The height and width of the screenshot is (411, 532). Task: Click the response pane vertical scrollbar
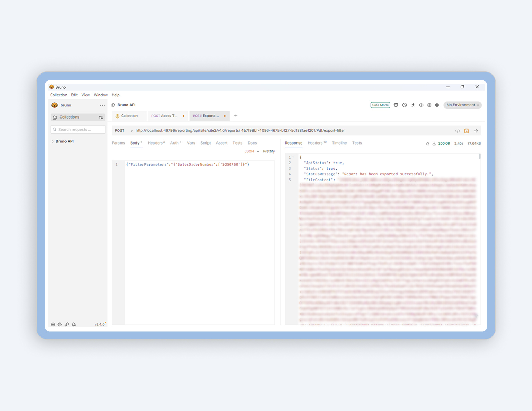tap(480, 156)
